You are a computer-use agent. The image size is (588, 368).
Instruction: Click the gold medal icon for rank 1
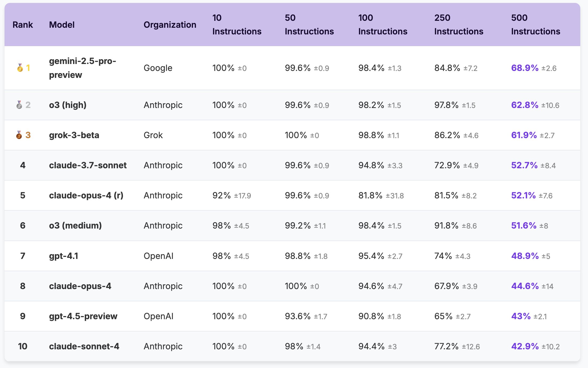(x=20, y=68)
